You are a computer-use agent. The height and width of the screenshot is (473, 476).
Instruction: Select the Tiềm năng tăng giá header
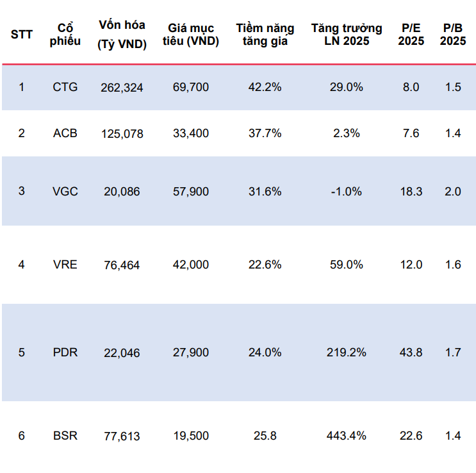point(265,35)
